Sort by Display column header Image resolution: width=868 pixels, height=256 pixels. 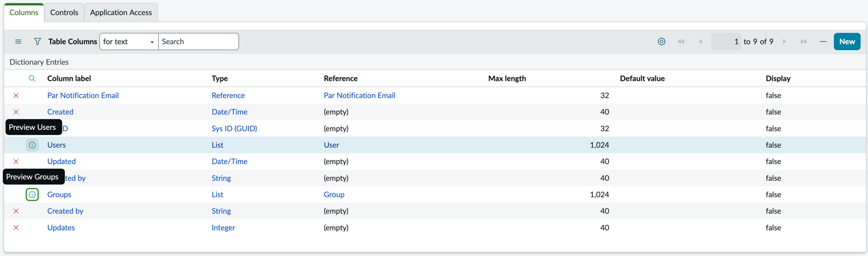778,79
